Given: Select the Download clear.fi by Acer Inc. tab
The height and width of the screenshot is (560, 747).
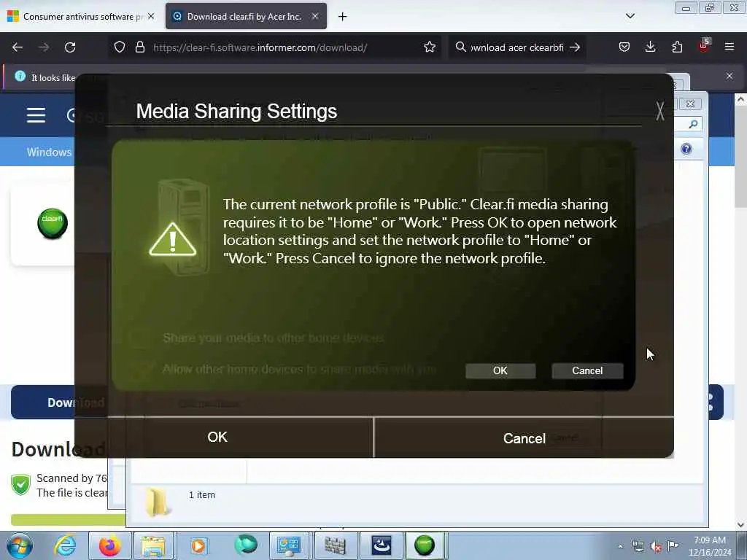Looking at the screenshot, I should click(246, 17).
